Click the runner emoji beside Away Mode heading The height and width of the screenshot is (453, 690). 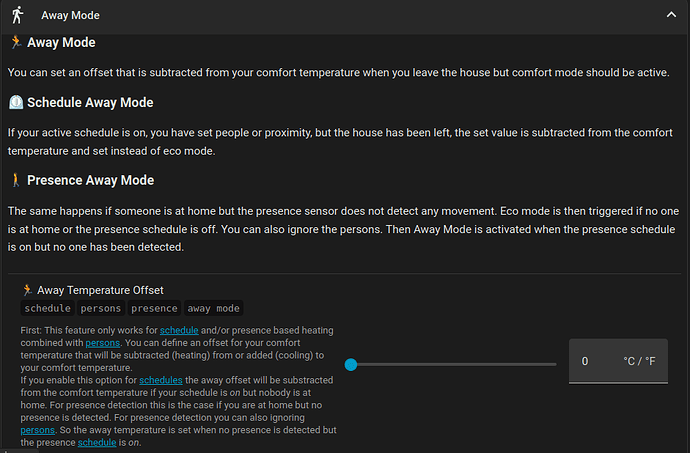click(16, 43)
